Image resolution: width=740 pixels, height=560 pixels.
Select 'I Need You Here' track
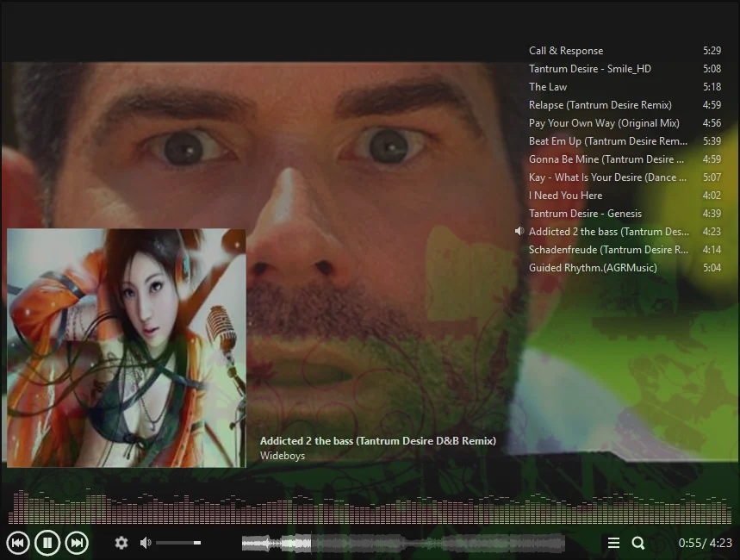625,196
